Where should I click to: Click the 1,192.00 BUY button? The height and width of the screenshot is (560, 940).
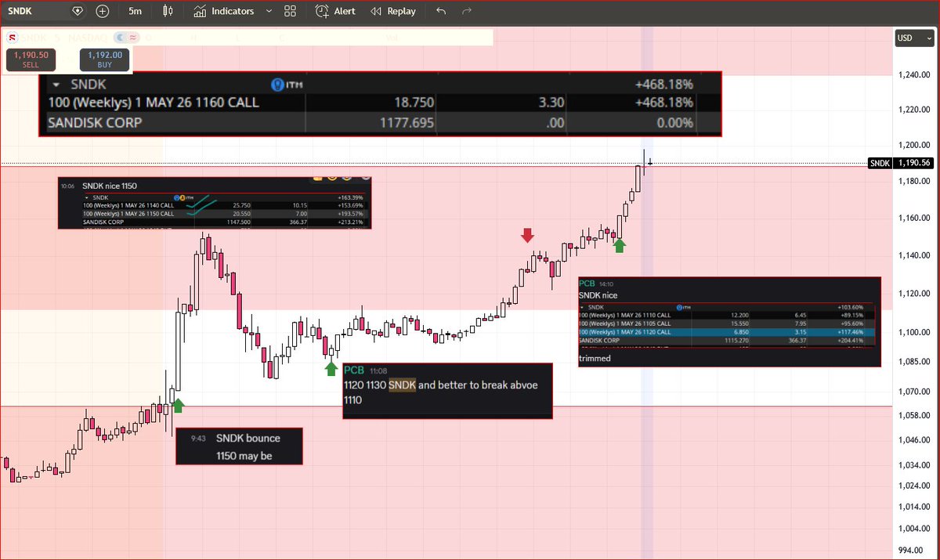pyautogui.click(x=104, y=60)
